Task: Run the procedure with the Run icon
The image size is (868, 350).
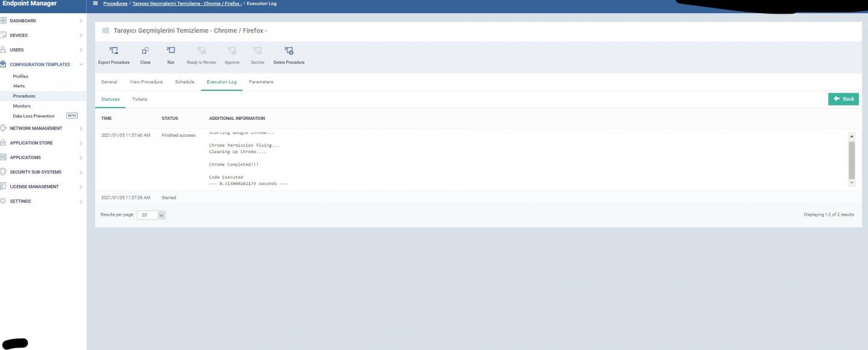Action: 171,51
